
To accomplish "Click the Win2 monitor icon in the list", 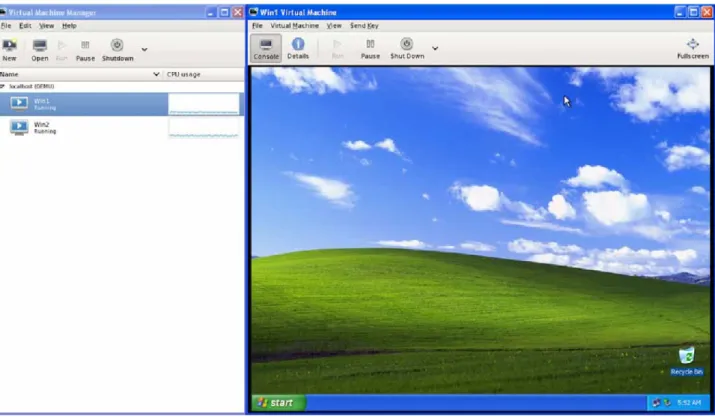I will tap(19, 127).
